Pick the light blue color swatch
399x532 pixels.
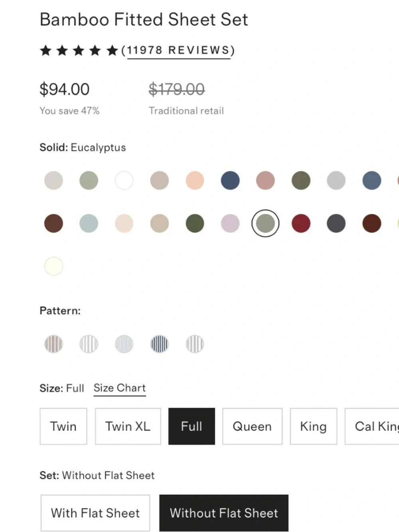tap(89, 223)
